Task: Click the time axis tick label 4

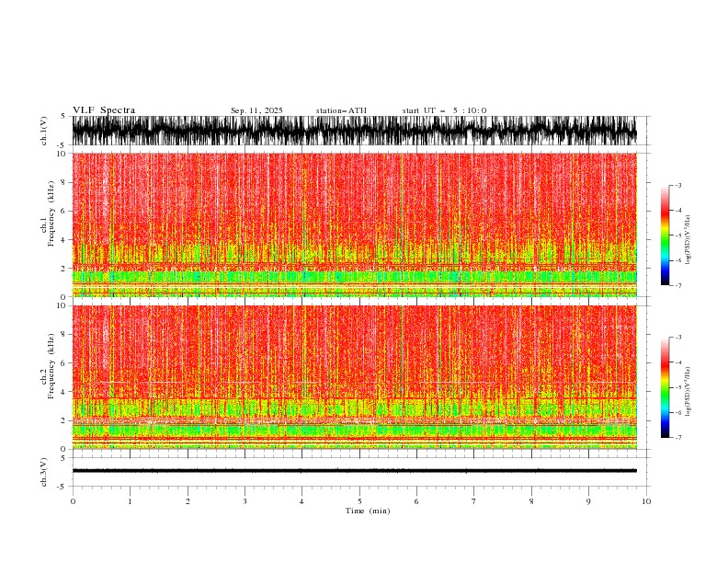Action: click(301, 501)
